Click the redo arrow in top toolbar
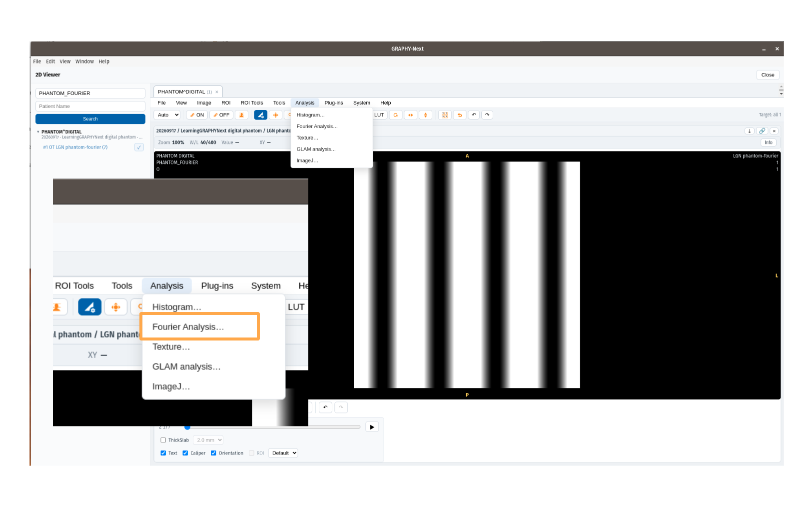This screenshot has height=506, width=812. pos(487,115)
